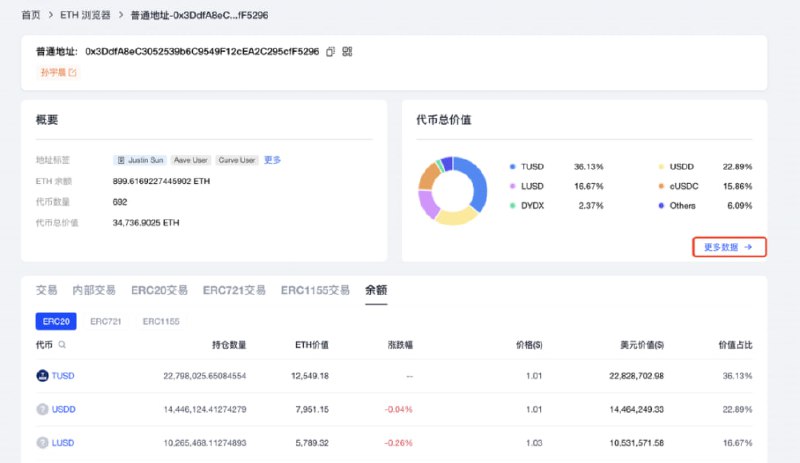
Task: Click the Aave User tag
Action: click(x=191, y=160)
